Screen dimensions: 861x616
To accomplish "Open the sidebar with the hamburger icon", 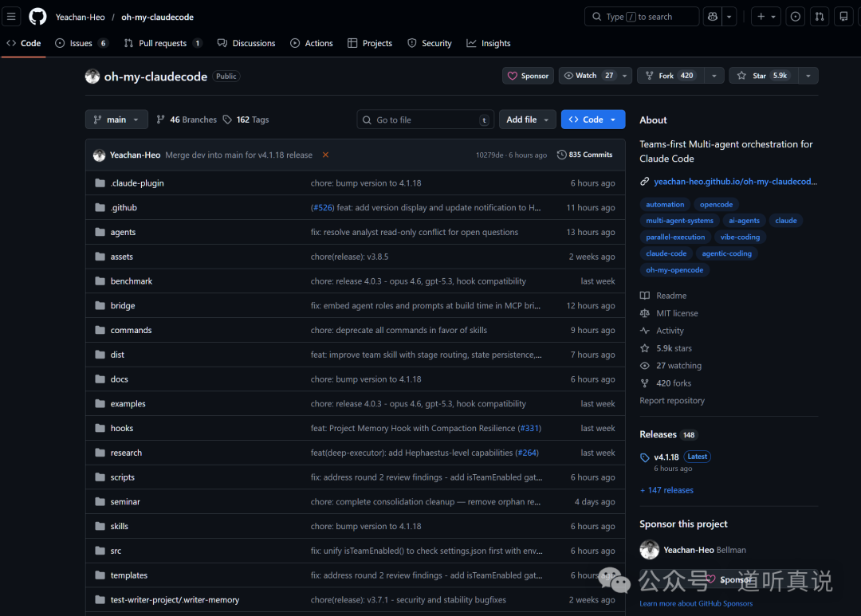I will click(11, 16).
